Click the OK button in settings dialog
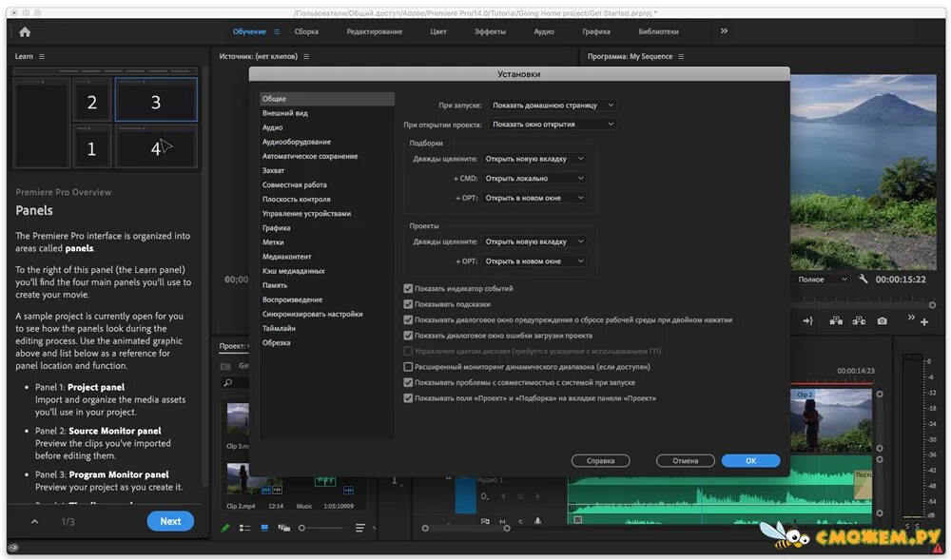This screenshot has height=560, width=951. tap(750, 460)
